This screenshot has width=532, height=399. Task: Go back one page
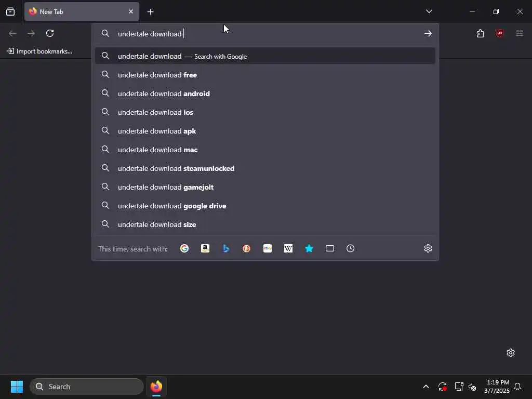point(12,33)
